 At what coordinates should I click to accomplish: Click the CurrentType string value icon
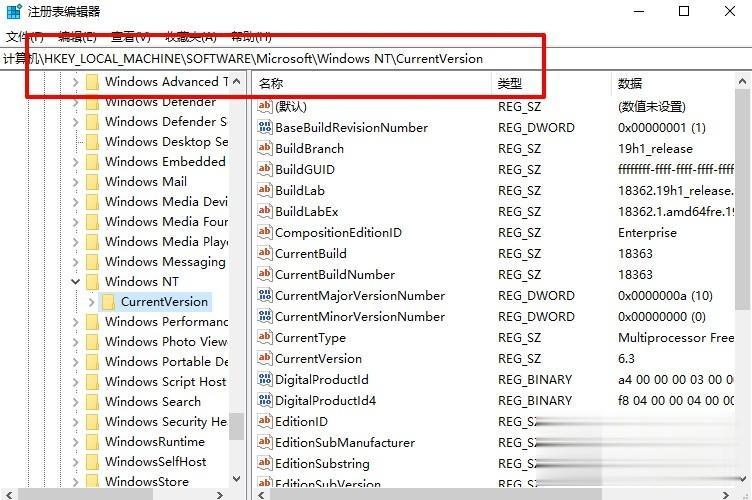[x=265, y=337]
